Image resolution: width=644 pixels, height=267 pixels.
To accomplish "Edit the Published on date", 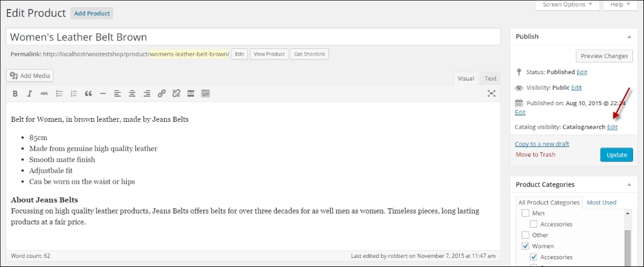I will click(x=520, y=112).
